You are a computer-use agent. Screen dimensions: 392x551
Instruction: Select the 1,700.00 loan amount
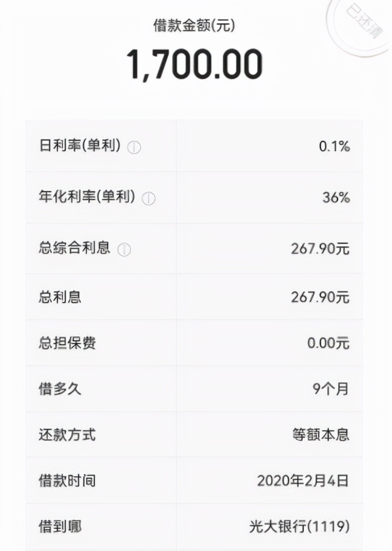click(195, 64)
